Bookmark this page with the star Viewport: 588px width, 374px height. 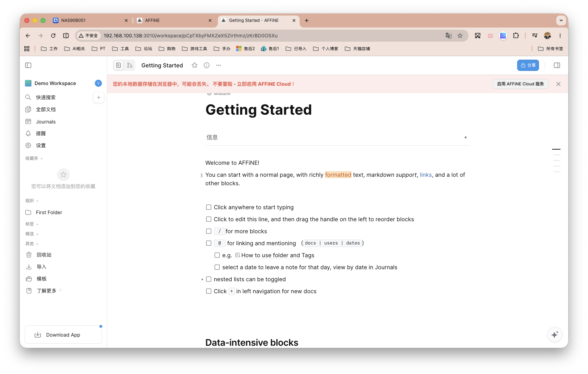(x=460, y=36)
